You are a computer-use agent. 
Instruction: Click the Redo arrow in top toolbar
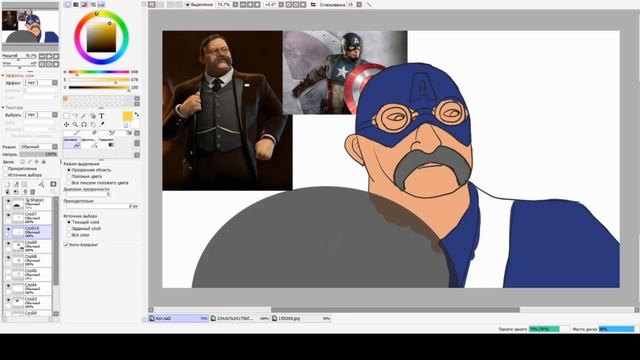click(160, 4)
